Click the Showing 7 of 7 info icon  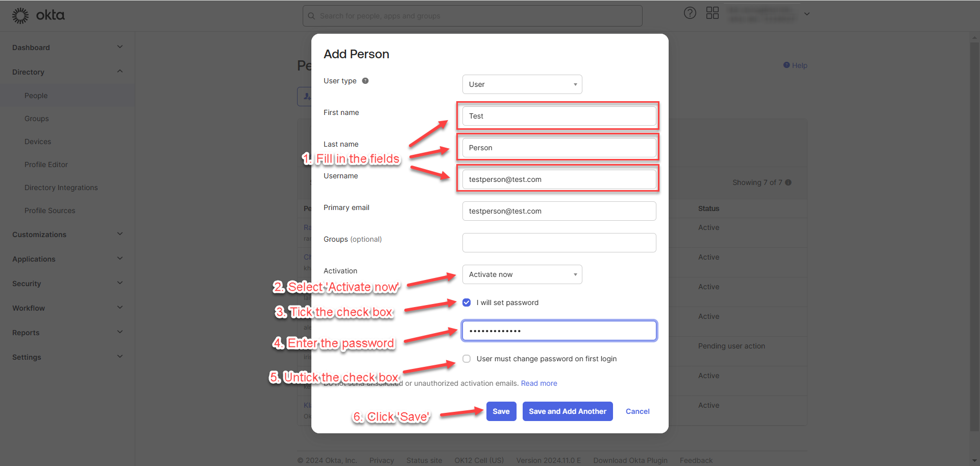coord(788,182)
